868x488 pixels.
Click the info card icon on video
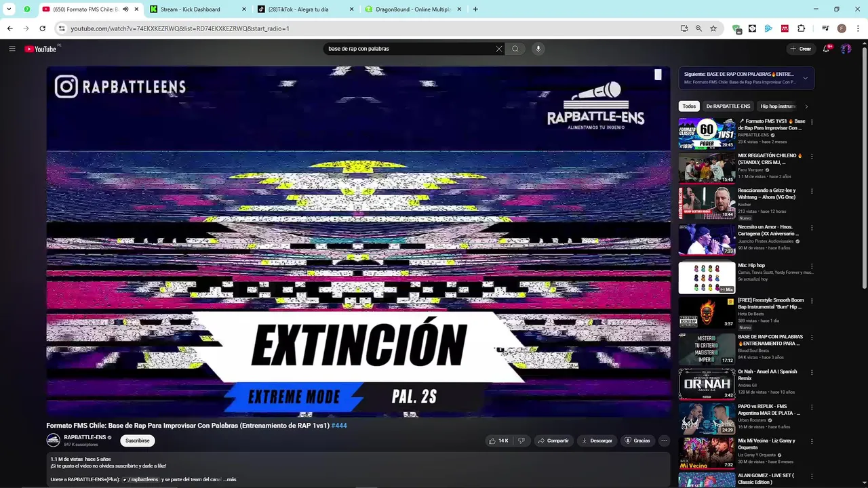[658, 75]
